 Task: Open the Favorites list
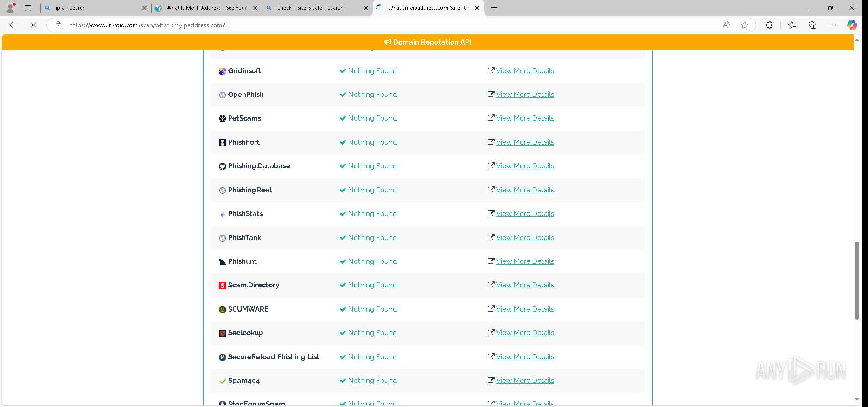point(792,25)
